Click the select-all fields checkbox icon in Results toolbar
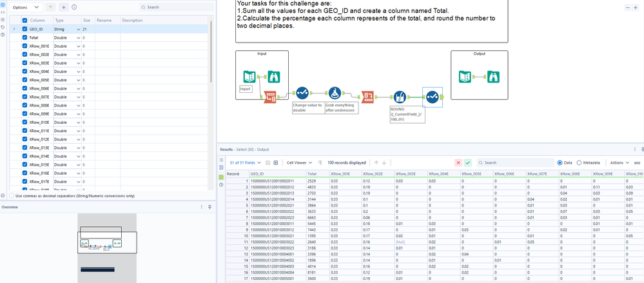The height and width of the screenshot is (283, 644). click(x=268, y=162)
